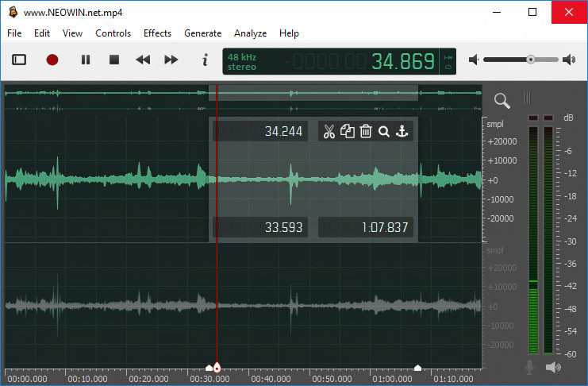Delete selection using the trash icon
Screen dimensions: 588x386
coord(366,131)
